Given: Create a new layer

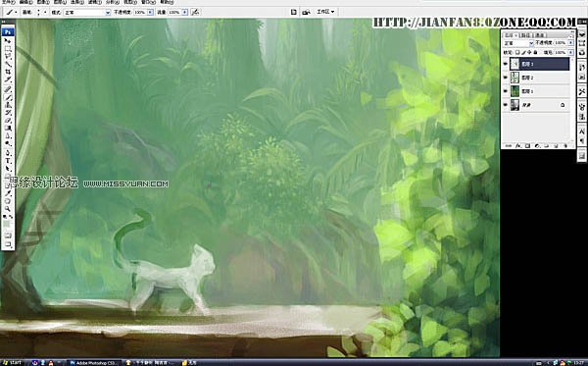Looking at the screenshot, I should click(x=556, y=145).
